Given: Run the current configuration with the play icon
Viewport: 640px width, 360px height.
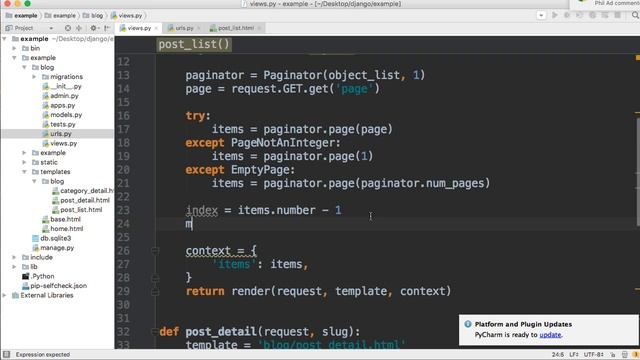Looking at the screenshot, I should pyautogui.click(x=554, y=15).
